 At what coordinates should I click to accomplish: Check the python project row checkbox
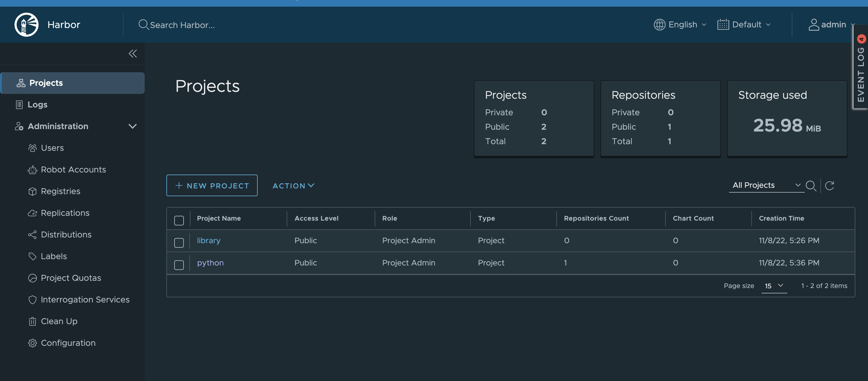[179, 265]
